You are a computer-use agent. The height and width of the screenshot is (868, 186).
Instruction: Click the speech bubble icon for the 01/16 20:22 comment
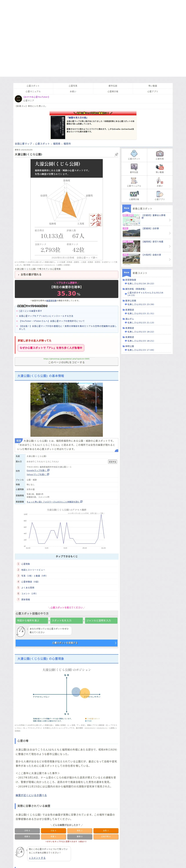coord(126,283)
